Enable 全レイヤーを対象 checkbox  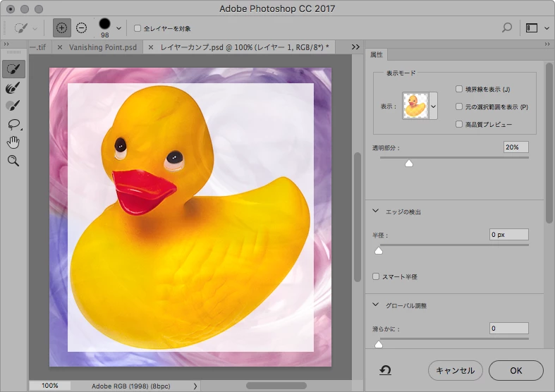click(x=138, y=28)
